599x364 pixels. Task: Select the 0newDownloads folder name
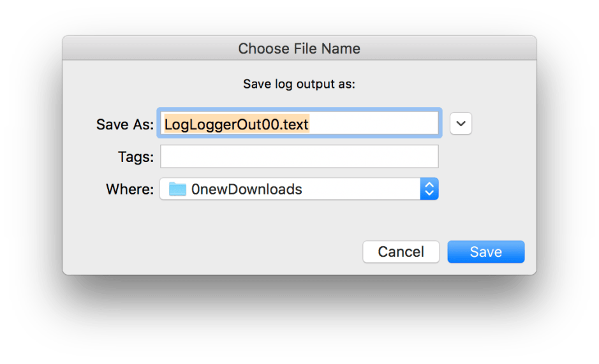point(246,189)
